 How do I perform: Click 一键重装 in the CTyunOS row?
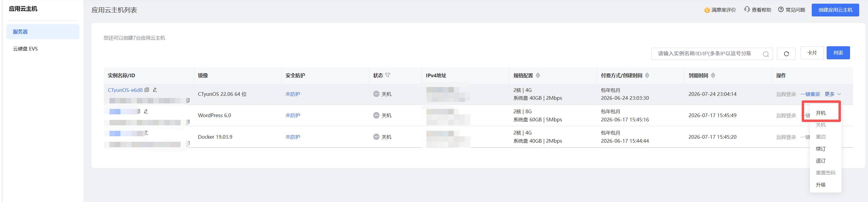point(810,94)
